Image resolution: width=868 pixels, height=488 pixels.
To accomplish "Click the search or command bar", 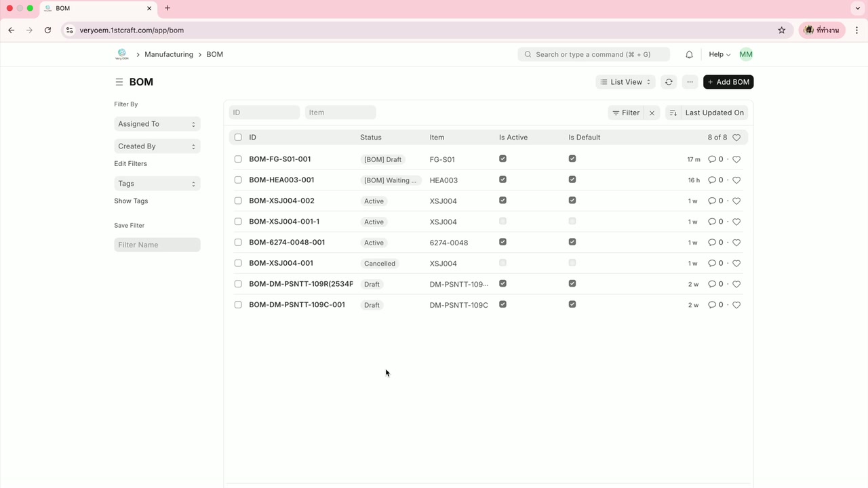I will tap(594, 54).
